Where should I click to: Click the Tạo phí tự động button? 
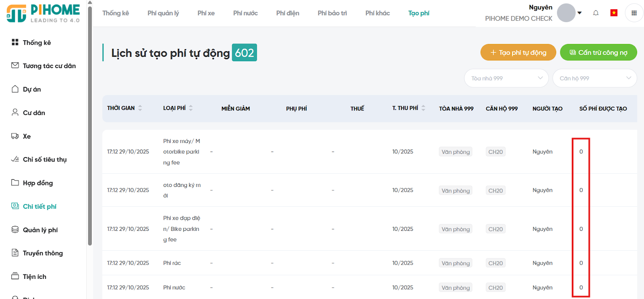(518, 52)
